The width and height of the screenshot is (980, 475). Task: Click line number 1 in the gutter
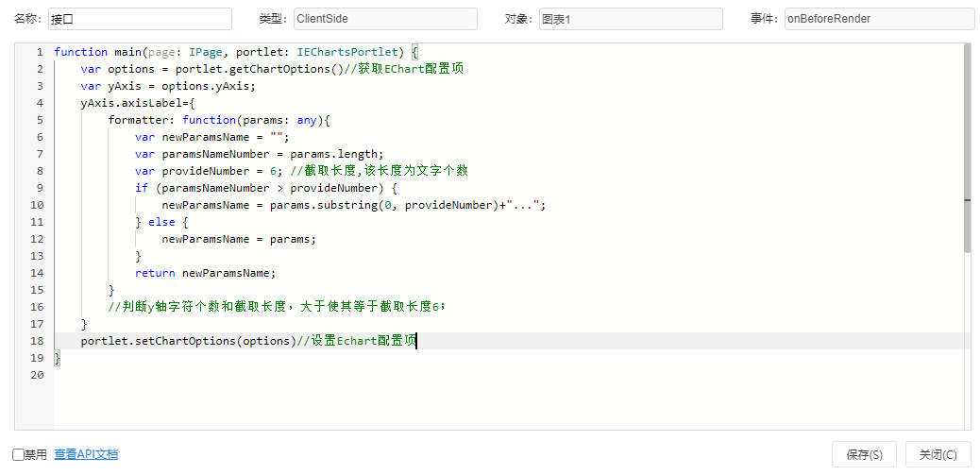[x=40, y=52]
